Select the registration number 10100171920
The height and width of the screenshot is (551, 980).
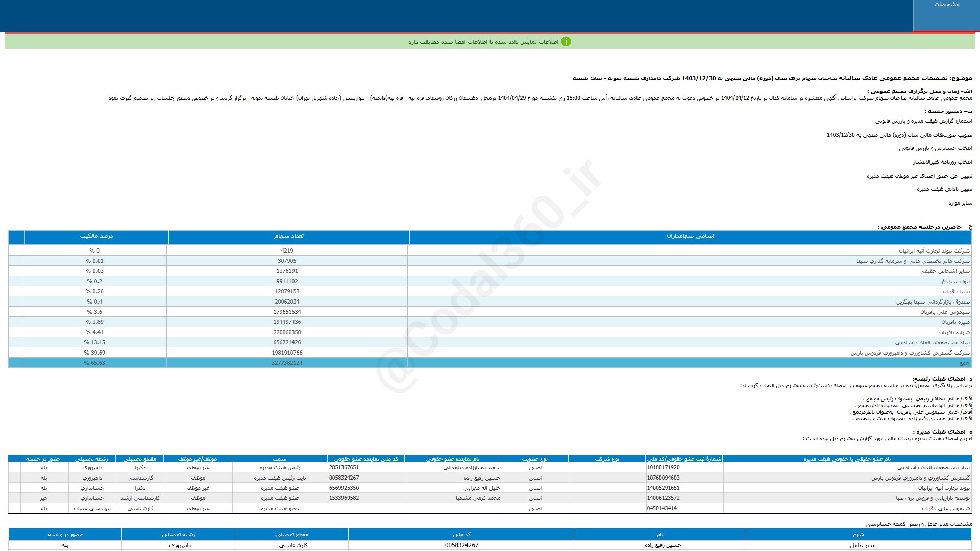pos(664,467)
